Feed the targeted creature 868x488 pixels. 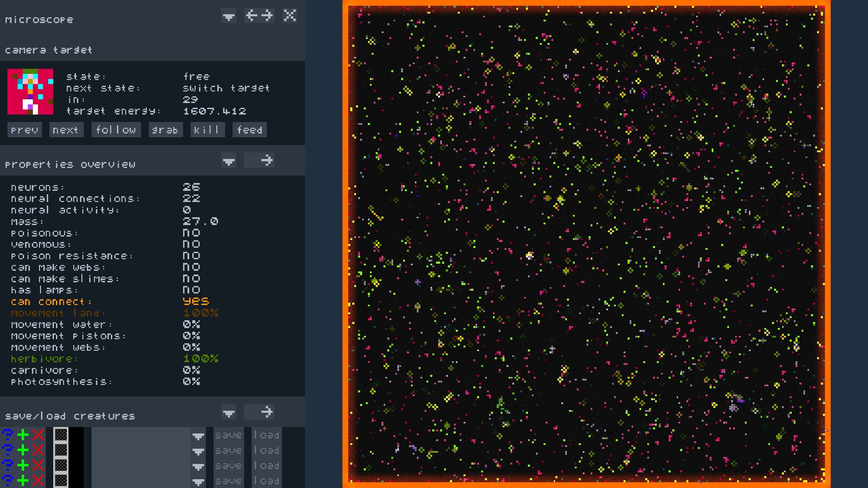pos(250,130)
